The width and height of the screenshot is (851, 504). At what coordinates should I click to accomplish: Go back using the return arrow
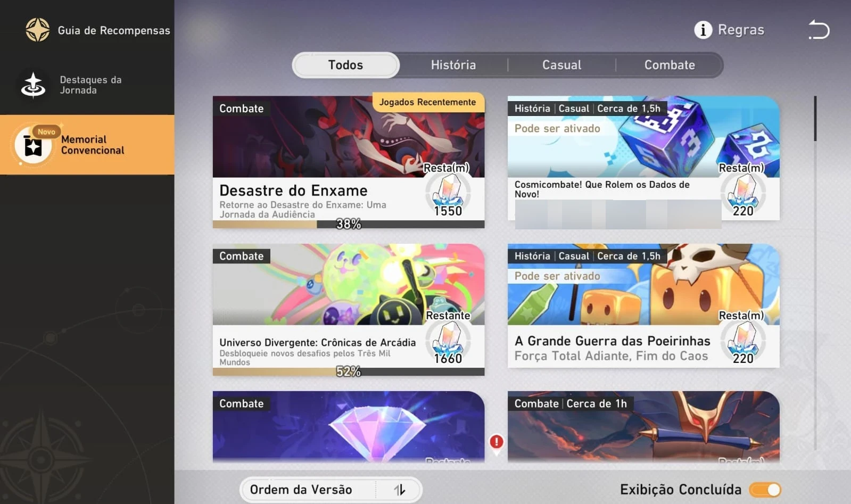(x=819, y=30)
